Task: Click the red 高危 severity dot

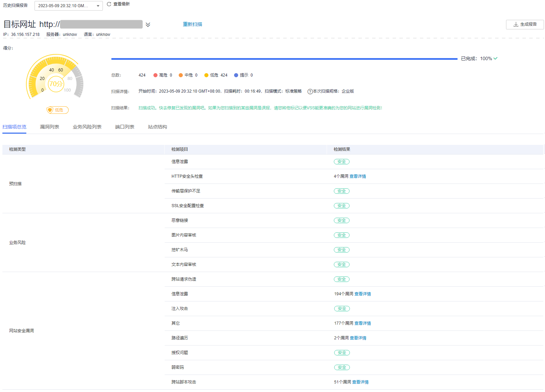Action: click(155, 75)
